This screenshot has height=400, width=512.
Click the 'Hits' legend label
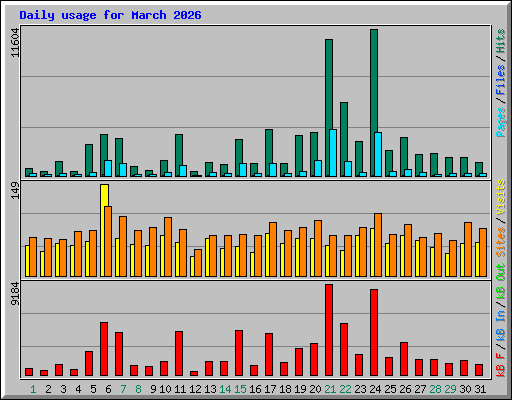(501, 41)
